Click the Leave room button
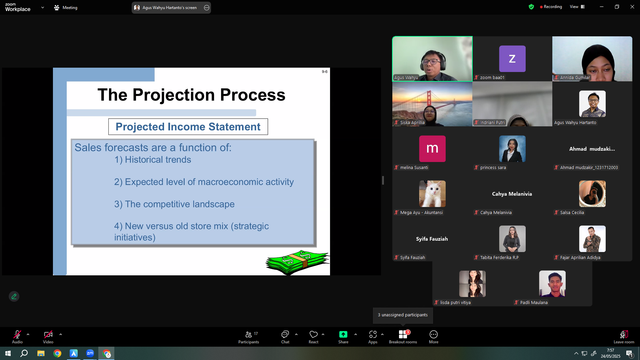 [624, 337]
